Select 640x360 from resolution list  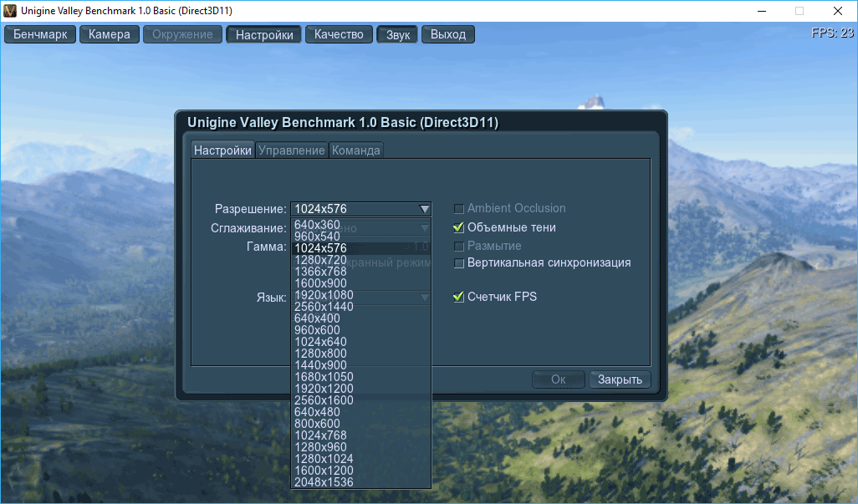[x=361, y=225]
